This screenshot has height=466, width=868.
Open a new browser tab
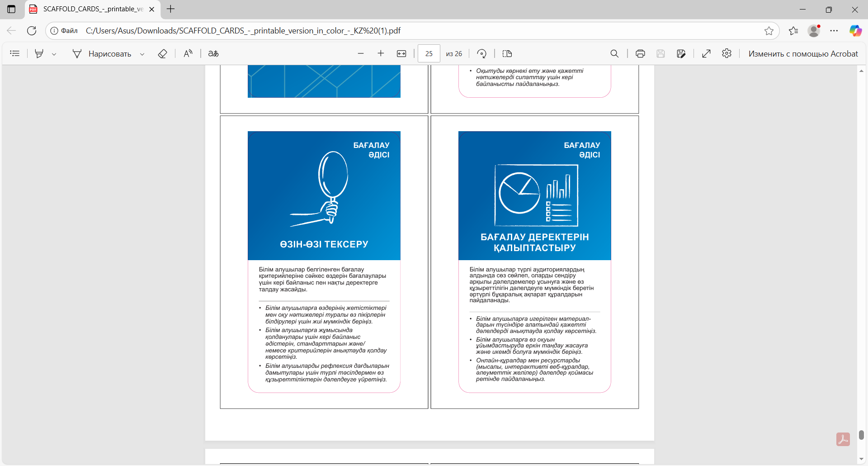click(171, 9)
